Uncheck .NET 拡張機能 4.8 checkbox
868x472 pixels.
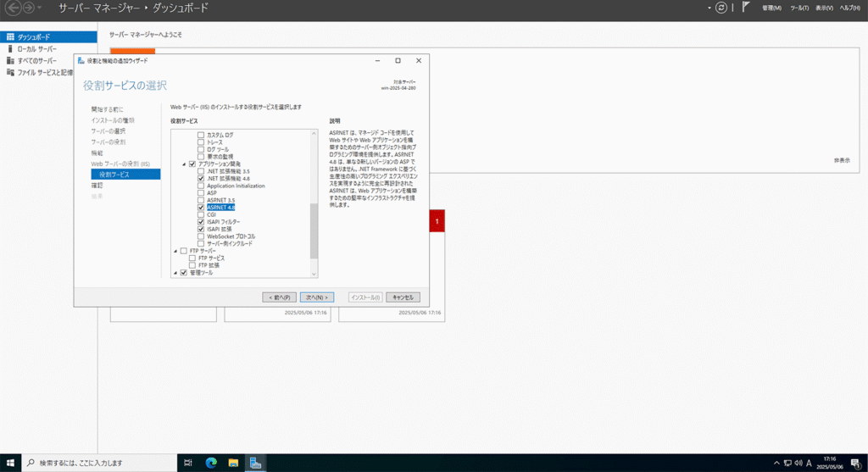tap(201, 179)
